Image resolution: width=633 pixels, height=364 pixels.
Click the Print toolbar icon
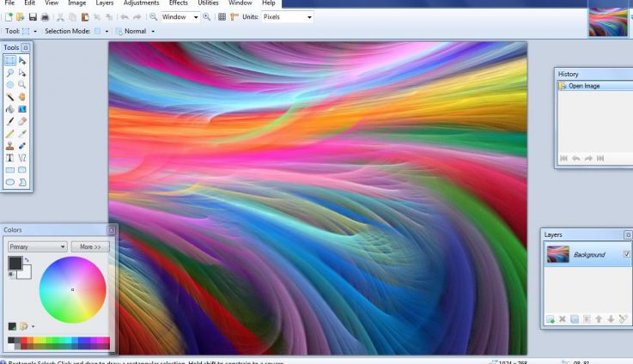pyautogui.click(x=45, y=17)
